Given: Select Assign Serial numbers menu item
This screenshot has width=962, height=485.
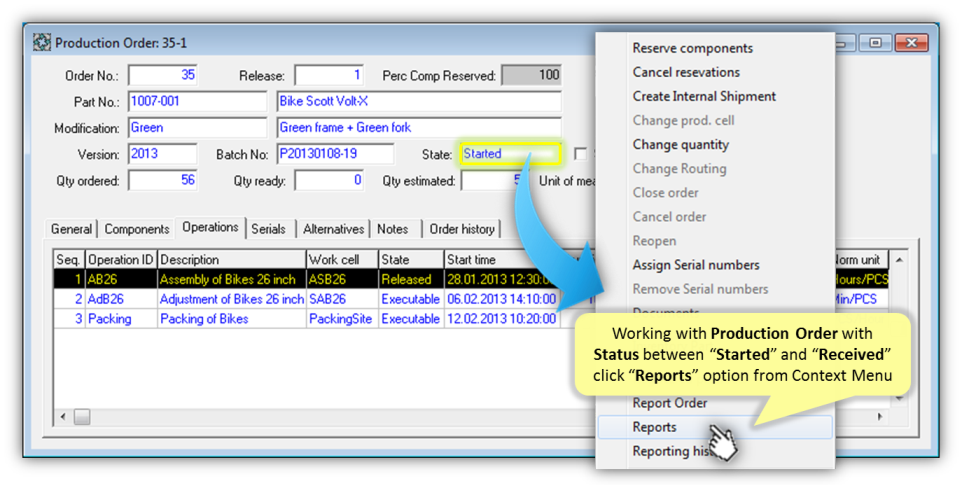Looking at the screenshot, I should tap(696, 265).
